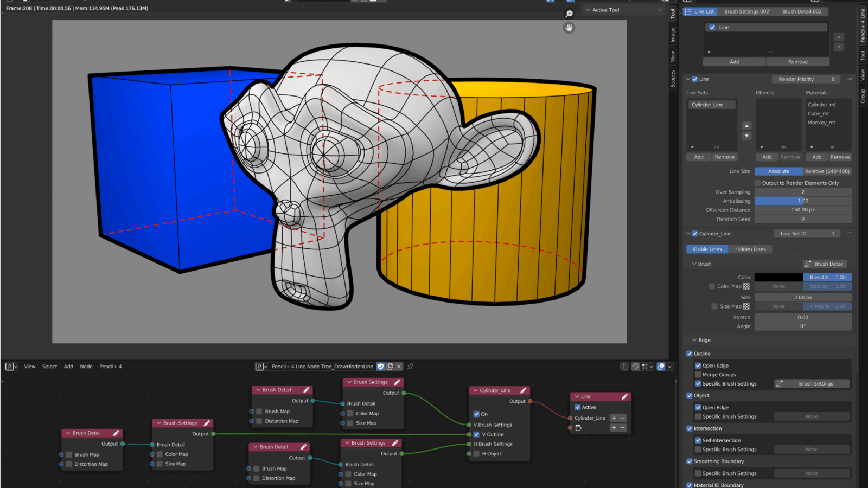
Task: Click the zoom magnifier icon in the image viewport
Action: click(569, 14)
